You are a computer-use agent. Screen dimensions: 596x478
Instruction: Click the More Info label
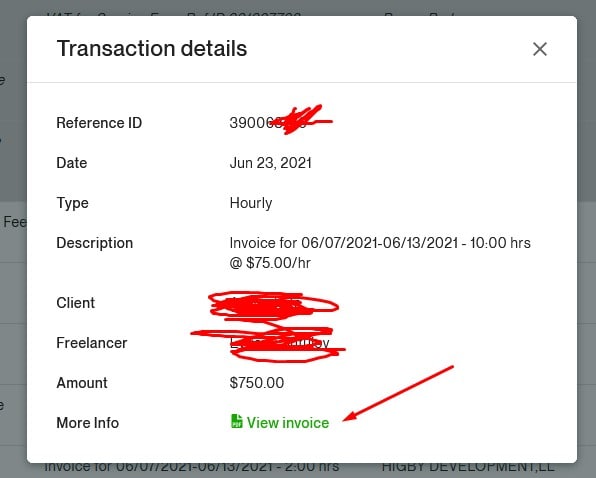point(87,423)
